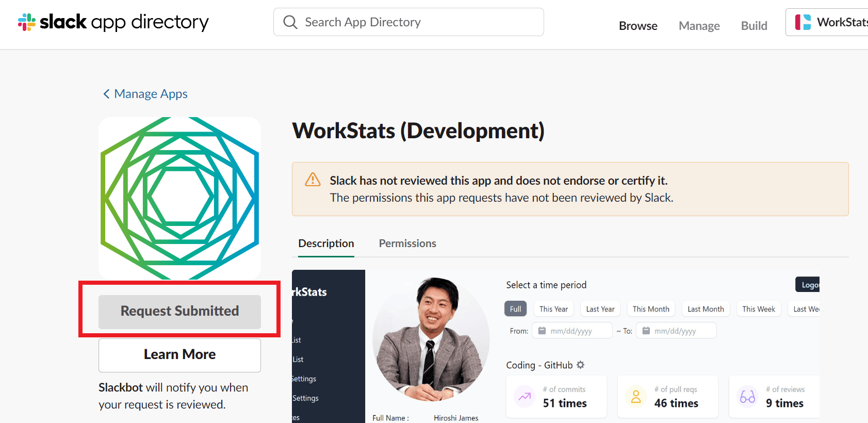Viewport: 868px width, 423px height.
Task: Click the To date input field
Action: 676,330
